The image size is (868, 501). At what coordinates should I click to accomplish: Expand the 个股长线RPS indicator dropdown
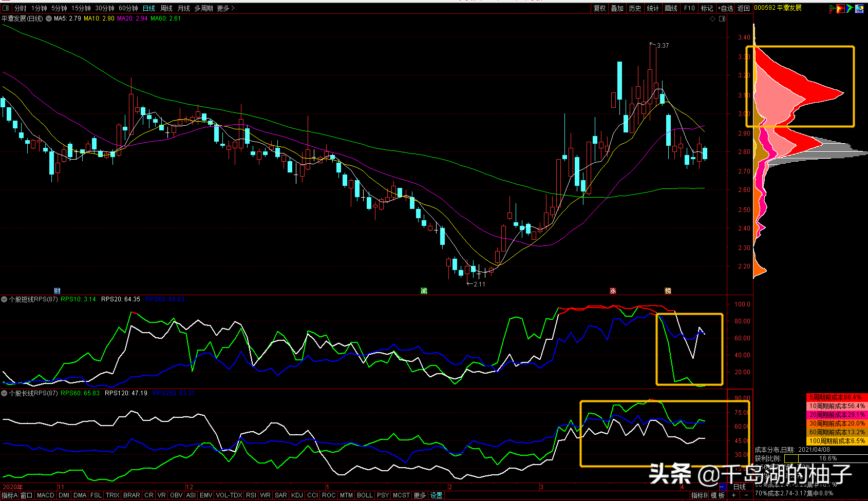tap(4, 393)
